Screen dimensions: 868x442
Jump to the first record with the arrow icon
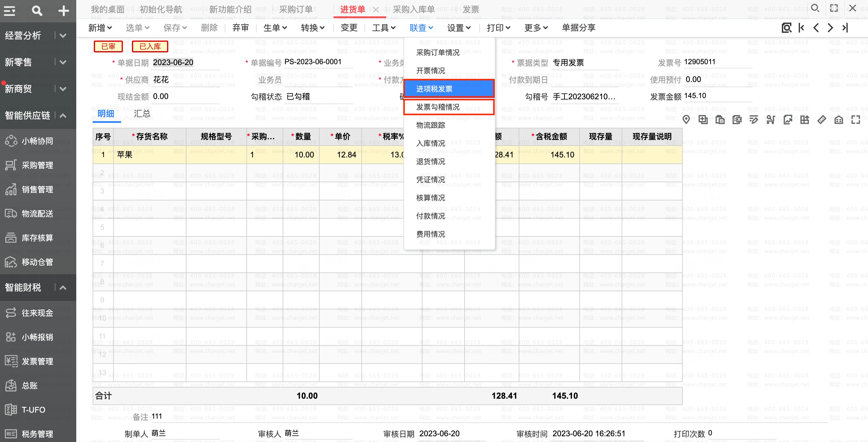click(x=801, y=28)
